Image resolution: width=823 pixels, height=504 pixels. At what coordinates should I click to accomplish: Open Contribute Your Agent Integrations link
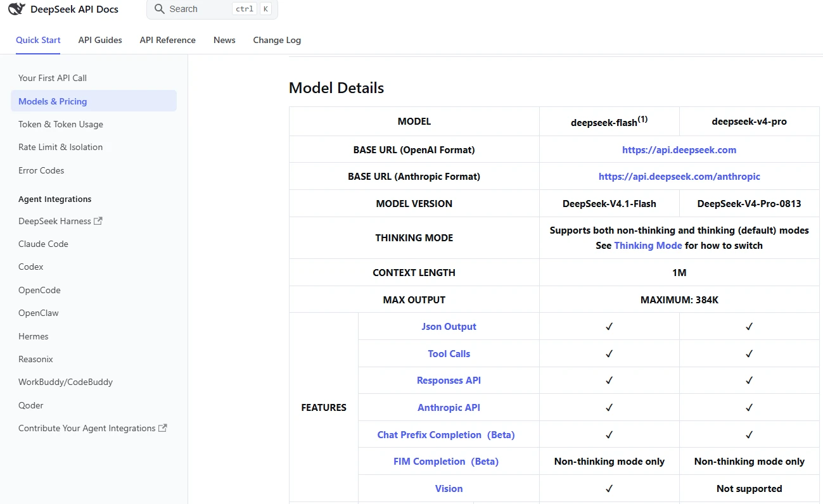87,428
